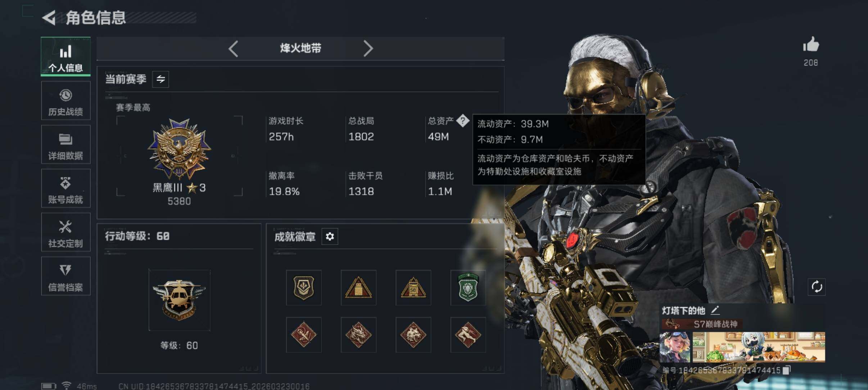The image size is (868, 390).
Task: Switch to the next mode with right chevron
Action: (368, 49)
